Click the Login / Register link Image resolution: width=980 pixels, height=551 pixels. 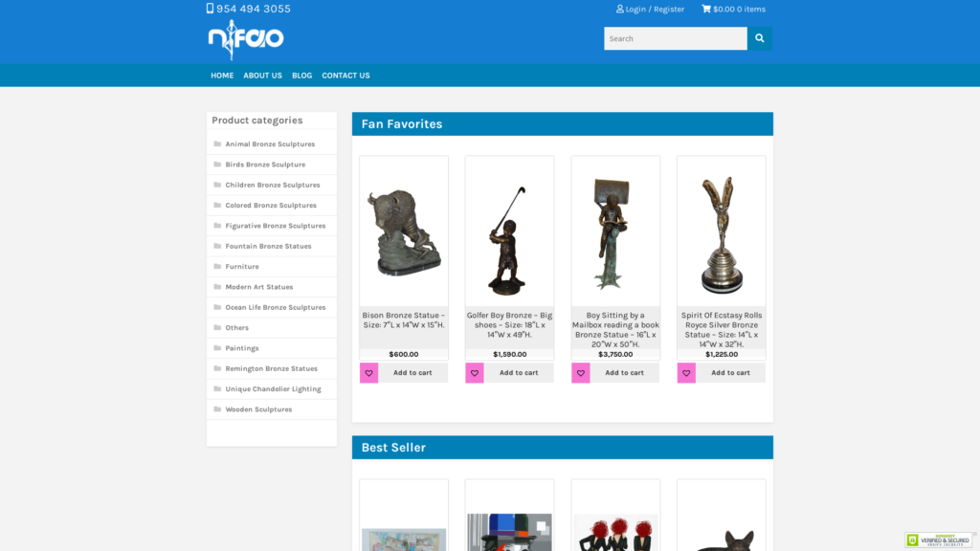click(x=655, y=9)
